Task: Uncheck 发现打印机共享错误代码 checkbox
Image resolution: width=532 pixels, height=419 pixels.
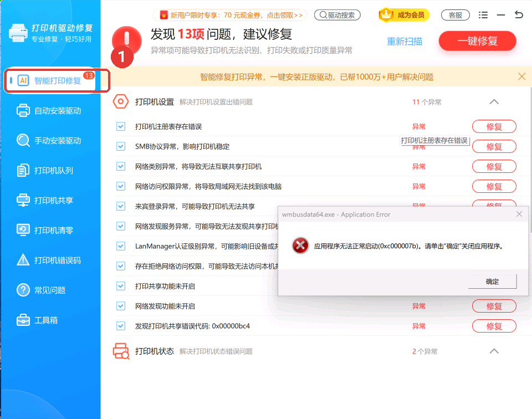Action: pyautogui.click(x=121, y=326)
